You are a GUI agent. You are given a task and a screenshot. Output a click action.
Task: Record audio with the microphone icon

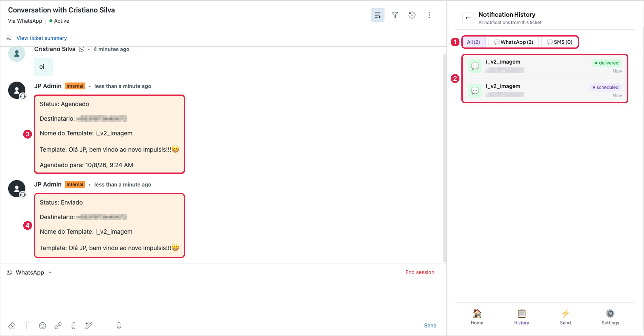tap(119, 325)
